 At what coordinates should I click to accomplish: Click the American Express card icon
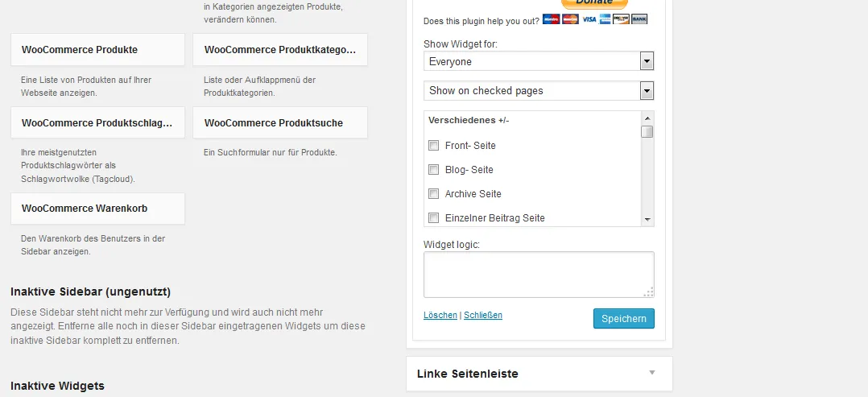(x=605, y=19)
